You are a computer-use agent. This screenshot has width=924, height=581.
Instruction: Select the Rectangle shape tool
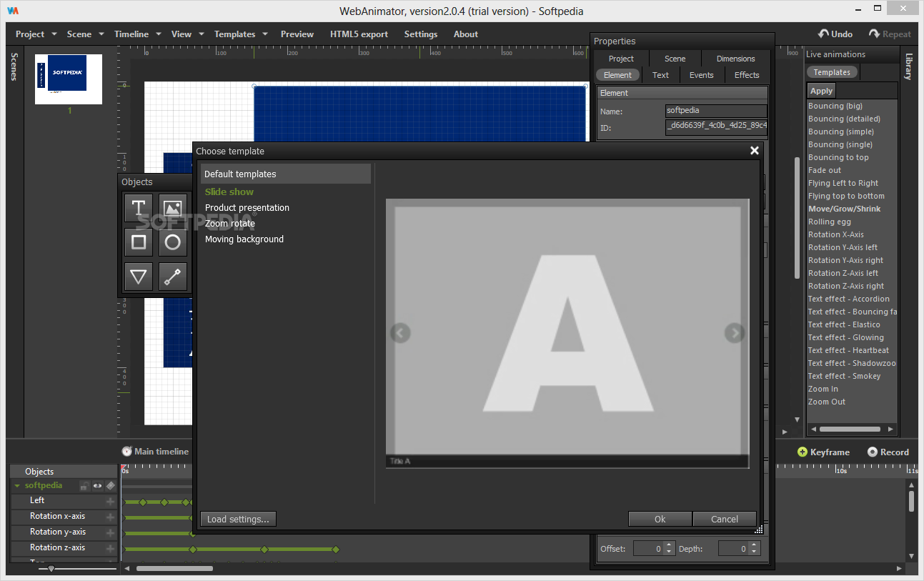139,242
